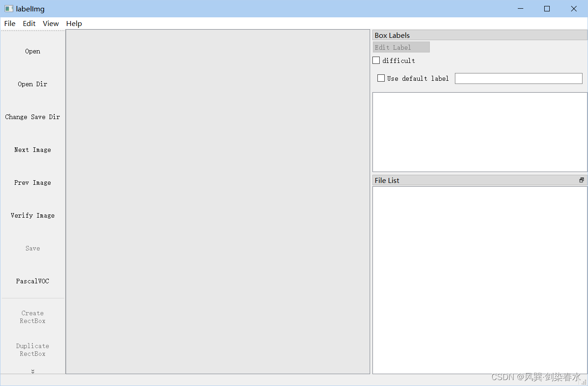Click the Open toolbar button
The height and width of the screenshot is (386, 588).
tap(33, 52)
